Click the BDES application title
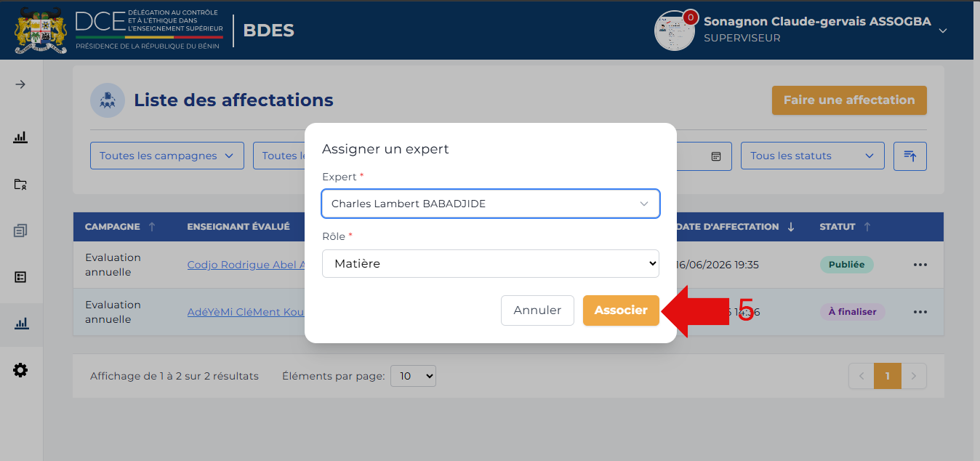 tap(268, 31)
